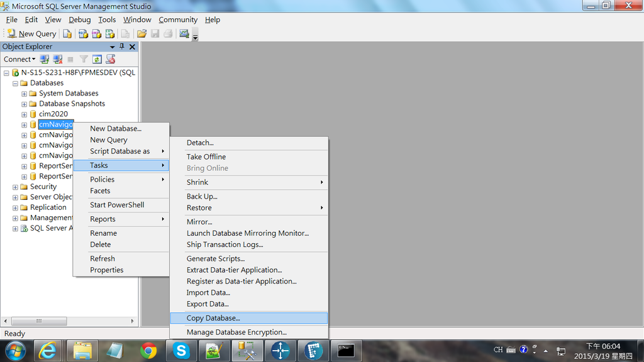Close the Object Explorer panel
The width and height of the screenshot is (644, 362).
pyautogui.click(x=132, y=47)
